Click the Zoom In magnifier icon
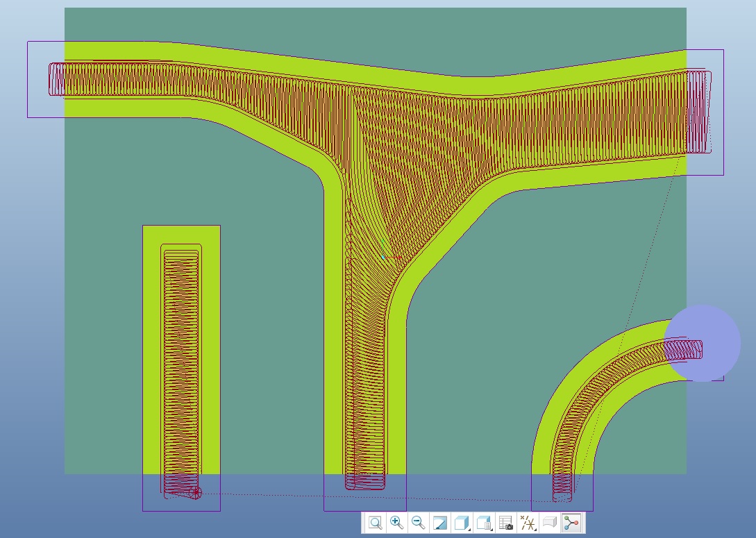The width and height of the screenshot is (756, 538). click(x=396, y=523)
